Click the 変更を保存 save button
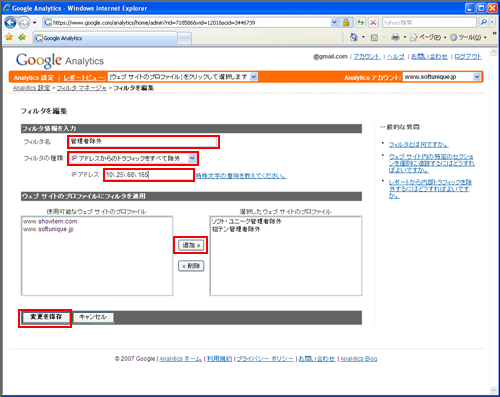The height and width of the screenshot is (397, 500). pyautogui.click(x=45, y=317)
